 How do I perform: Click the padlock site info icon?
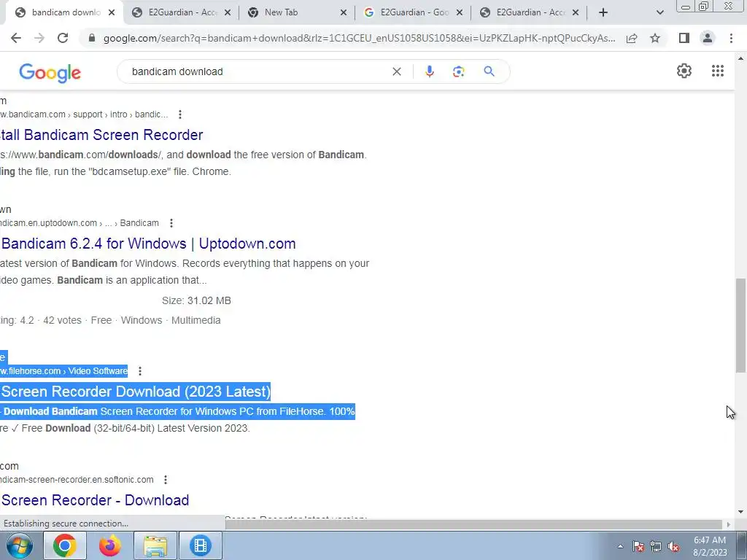(92, 38)
